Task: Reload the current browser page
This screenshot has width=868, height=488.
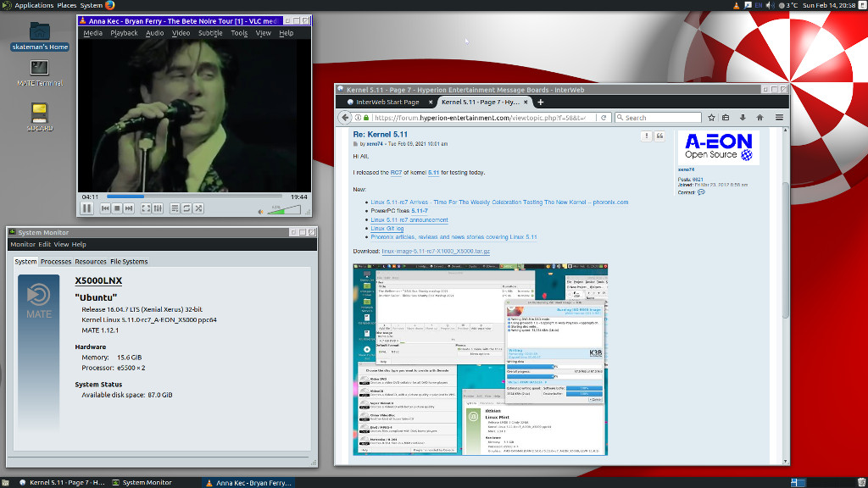Action: pyautogui.click(x=604, y=118)
